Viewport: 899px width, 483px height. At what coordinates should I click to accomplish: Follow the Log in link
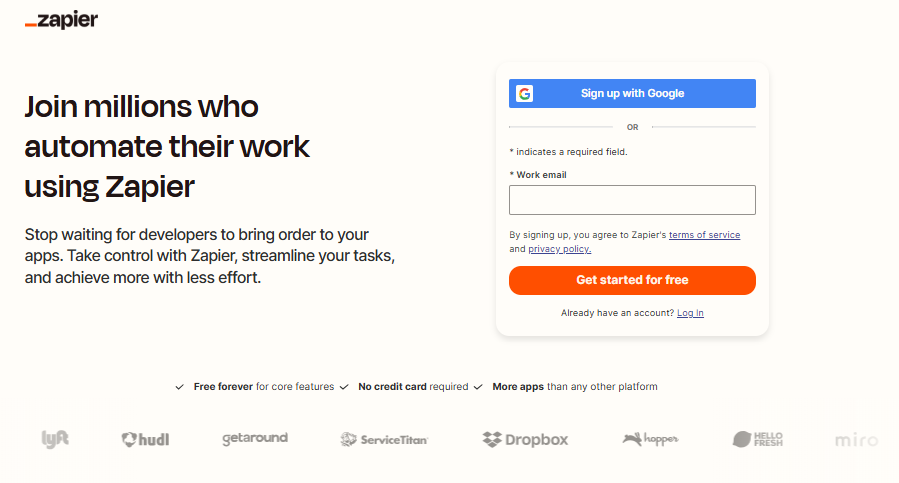coord(690,313)
